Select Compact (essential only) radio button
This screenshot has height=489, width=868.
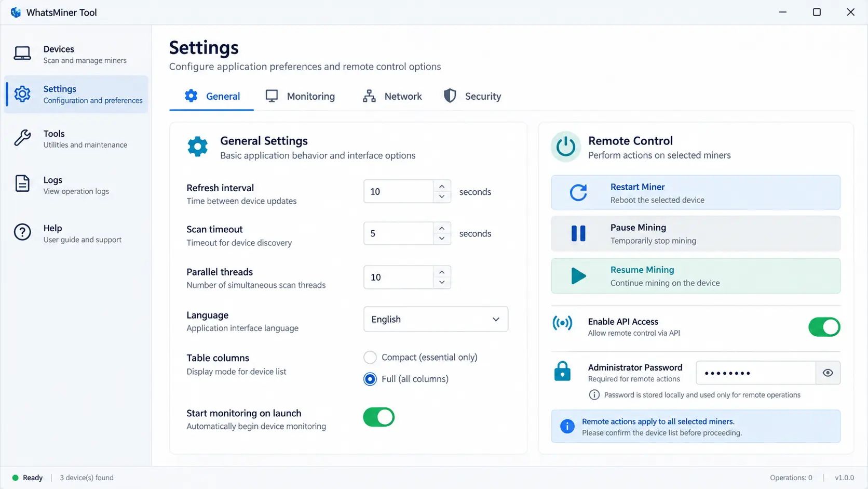(370, 358)
